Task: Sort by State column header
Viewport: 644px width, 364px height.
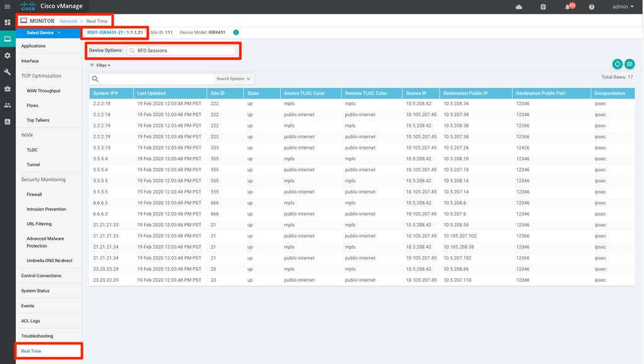Action: (x=262, y=93)
